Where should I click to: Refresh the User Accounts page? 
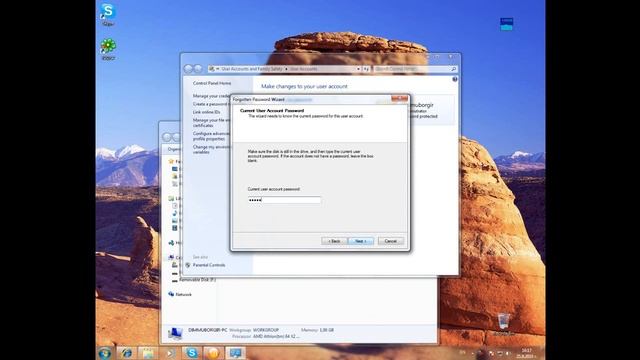point(366,69)
